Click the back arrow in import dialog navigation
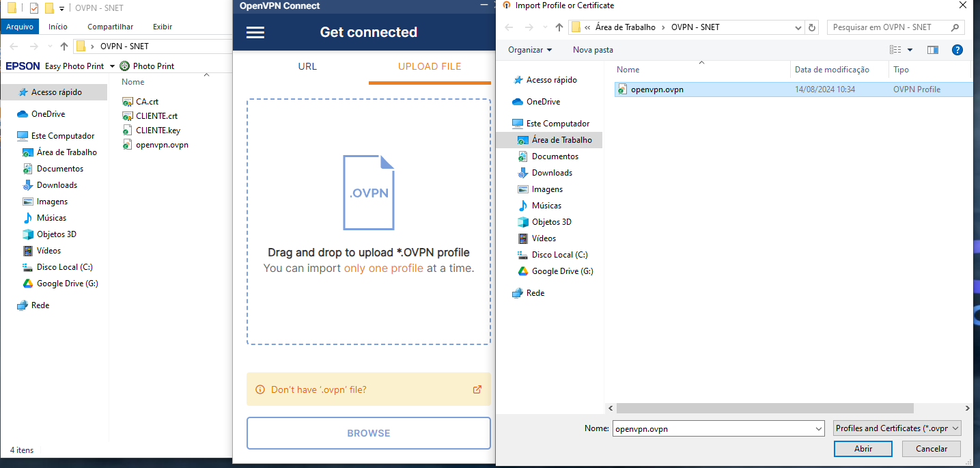The height and width of the screenshot is (468, 980). (x=508, y=27)
